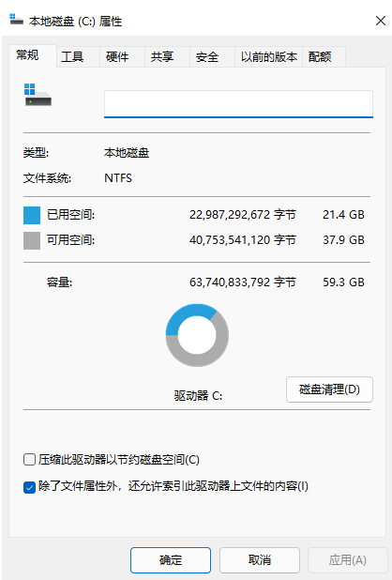The height and width of the screenshot is (580, 392).
Task: Open the 硬件 tab
Action: click(x=122, y=56)
